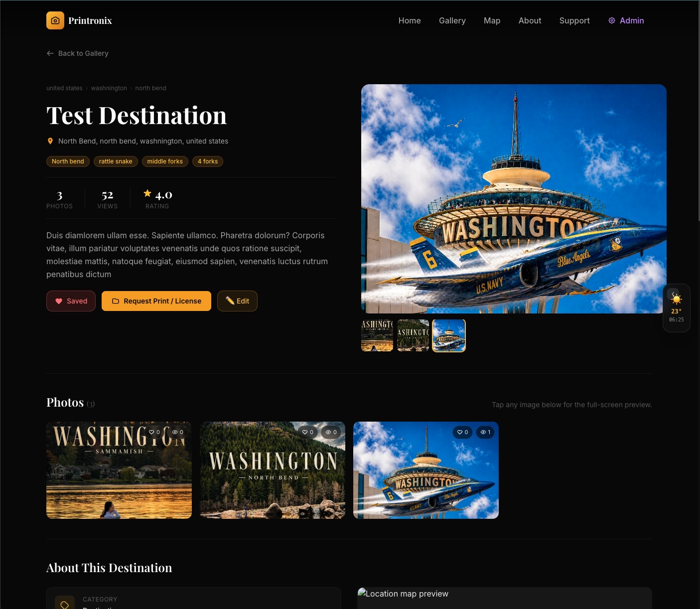Open the Washington North Bend photo card
Screen dimensions: 700x609
pyautogui.click(x=273, y=470)
